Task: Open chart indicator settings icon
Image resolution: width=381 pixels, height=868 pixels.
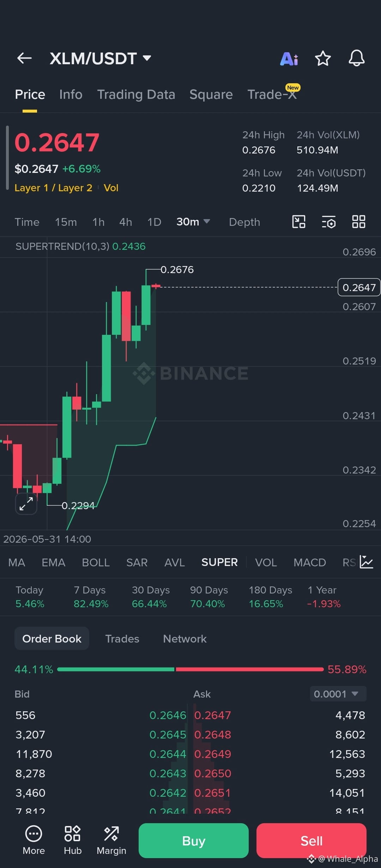Action: [328, 222]
